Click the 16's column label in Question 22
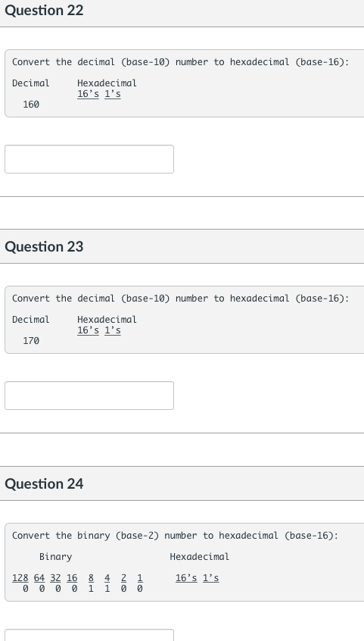 (x=89, y=94)
